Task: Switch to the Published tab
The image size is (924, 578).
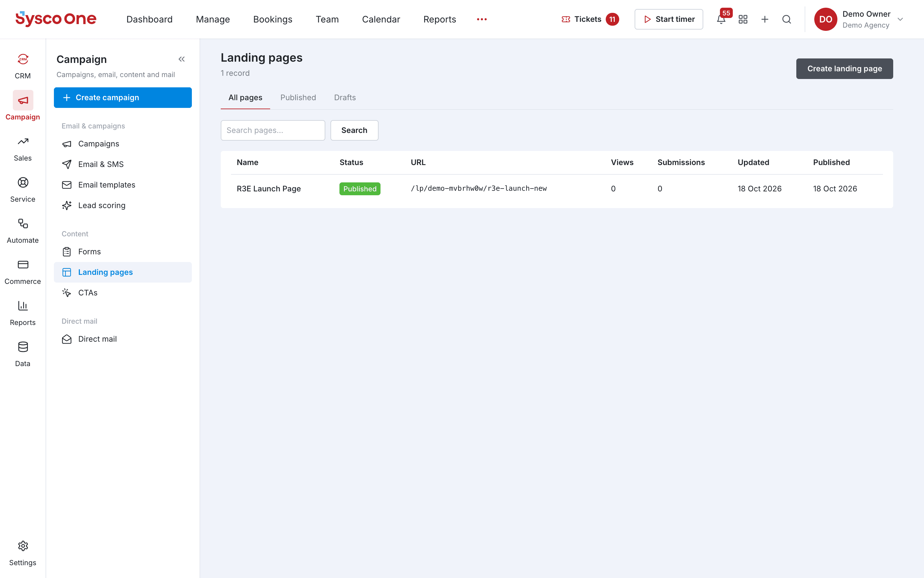Action: click(x=298, y=98)
